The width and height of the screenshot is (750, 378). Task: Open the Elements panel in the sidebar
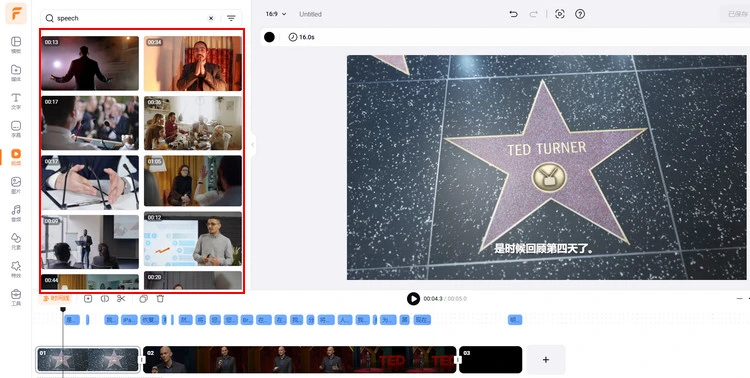[16, 241]
